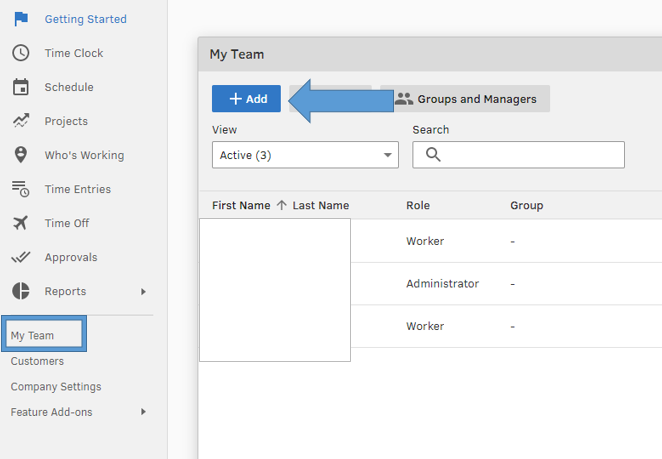Select the Time Off airplane icon
Image resolution: width=662 pixels, height=459 pixels.
tap(20, 223)
